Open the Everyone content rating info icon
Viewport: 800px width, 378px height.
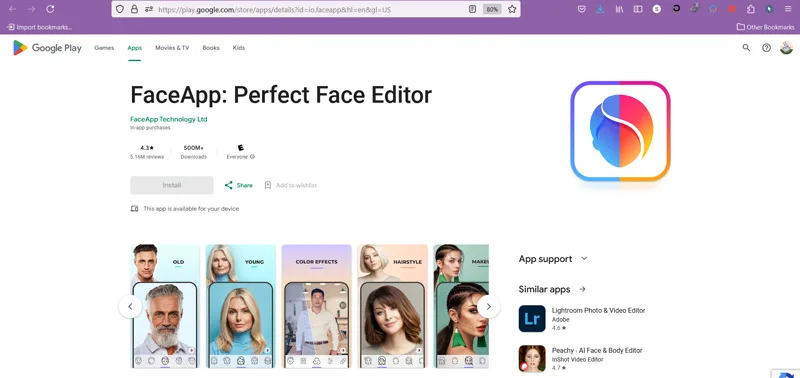click(253, 157)
